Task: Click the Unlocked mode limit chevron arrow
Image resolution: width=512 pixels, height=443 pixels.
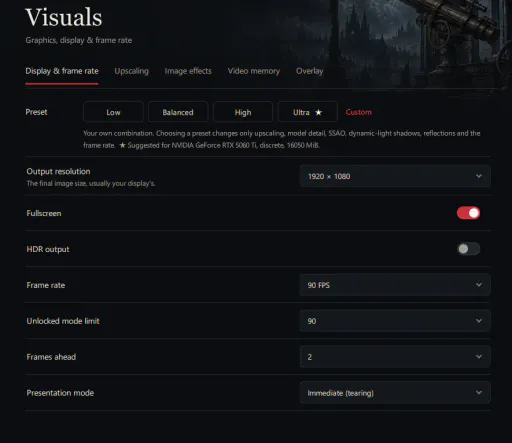Action: click(x=479, y=321)
